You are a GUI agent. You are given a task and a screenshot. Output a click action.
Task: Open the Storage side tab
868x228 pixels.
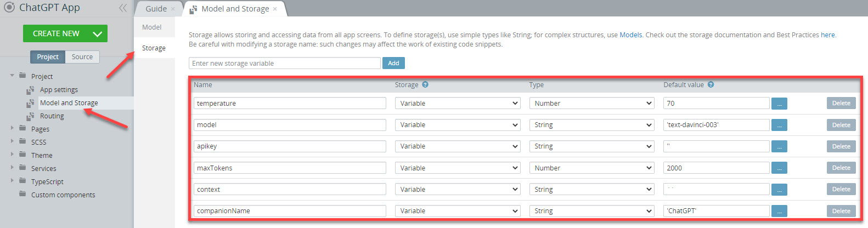tap(154, 48)
